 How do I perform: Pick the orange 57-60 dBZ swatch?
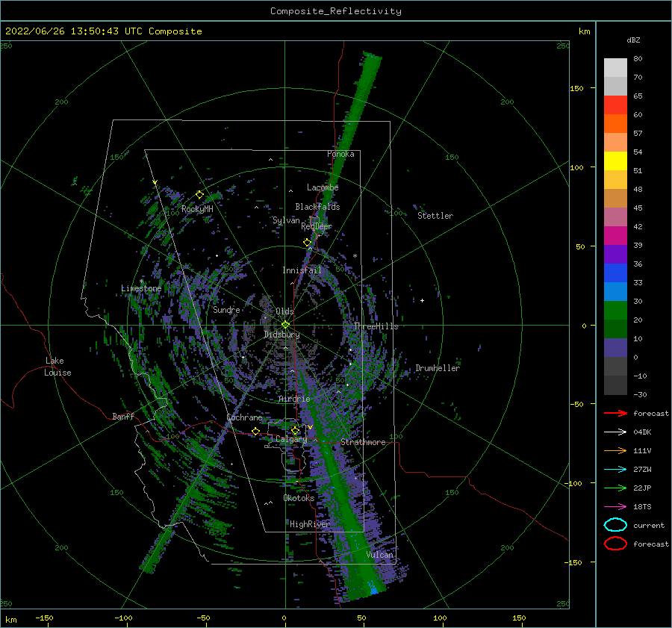coord(615,123)
